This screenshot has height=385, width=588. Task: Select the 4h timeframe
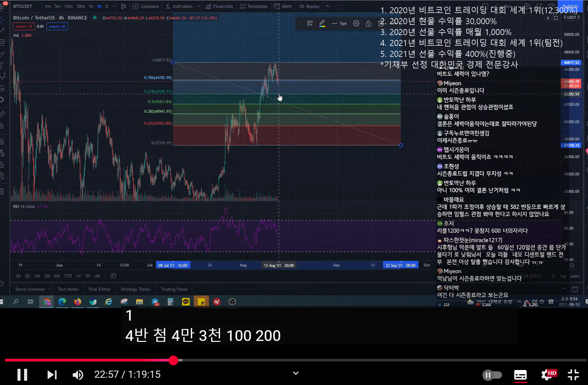[x=99, y=6]
